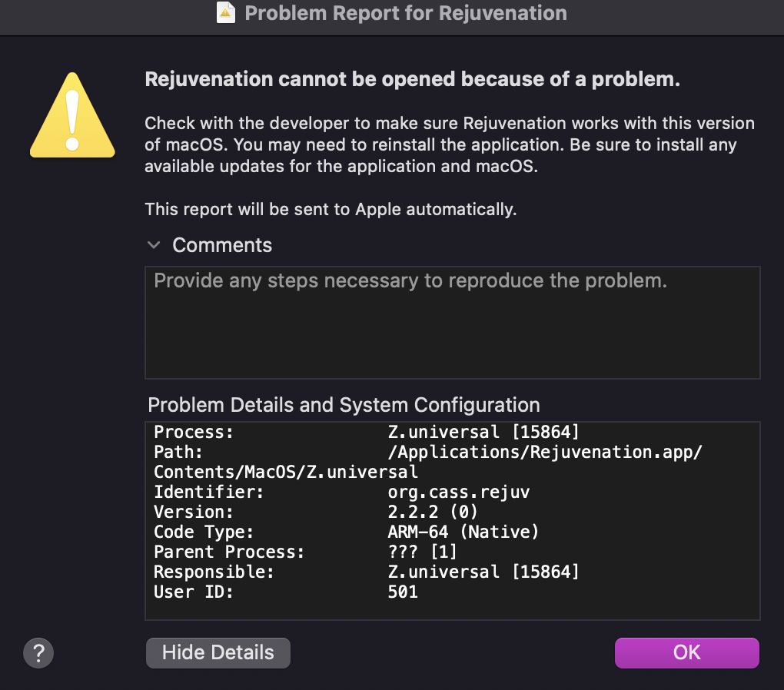The height and width of the screenshot is (690, 784).
Task: Collapse the Comments disclosure chevron
Action: coord(154,245)
